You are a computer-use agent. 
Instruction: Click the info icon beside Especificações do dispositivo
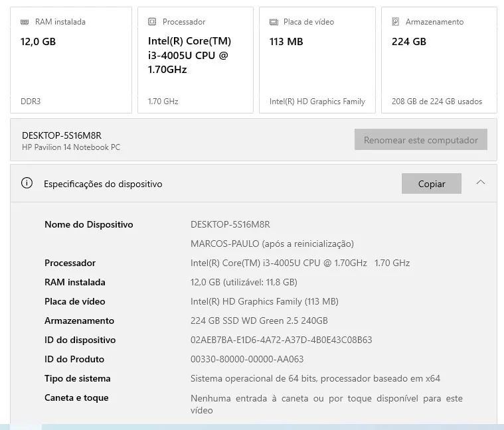(x=27, y=183)
